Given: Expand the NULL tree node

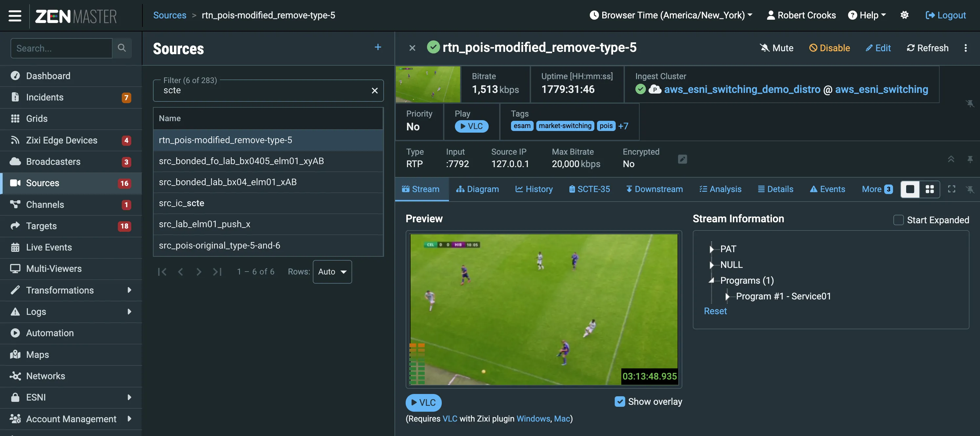Looking at the screenshot, I should pos(712,265).
